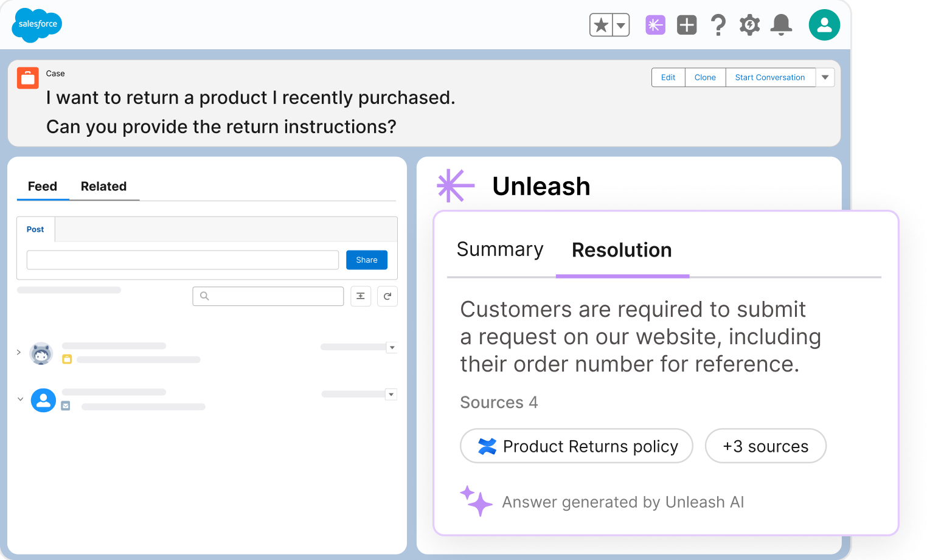Collapse the user feed item chevron
Screen dimensions: 927x560
20,399
